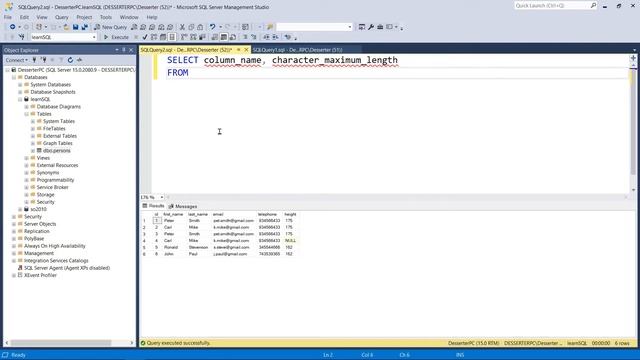
Task: Pin the SQLQuery2.sql tab
Action: click(x=239, y=50)
